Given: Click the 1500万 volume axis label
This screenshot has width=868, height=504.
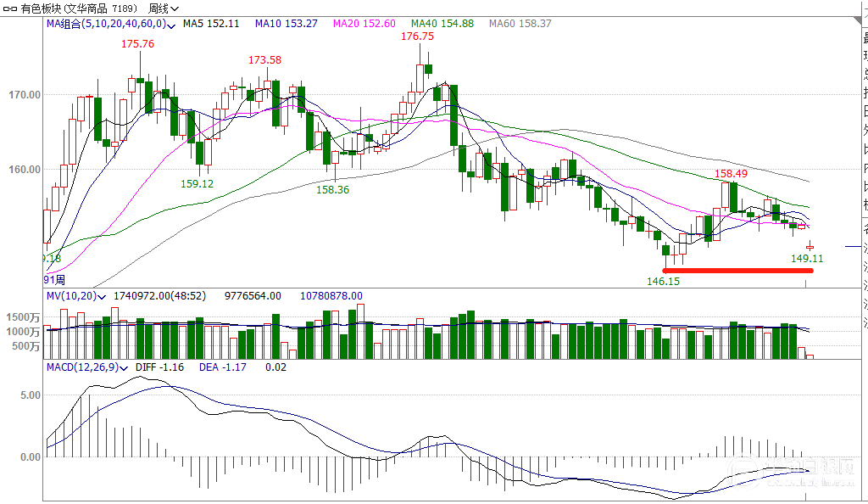Looking at the screenshot, I should (23, 318).
